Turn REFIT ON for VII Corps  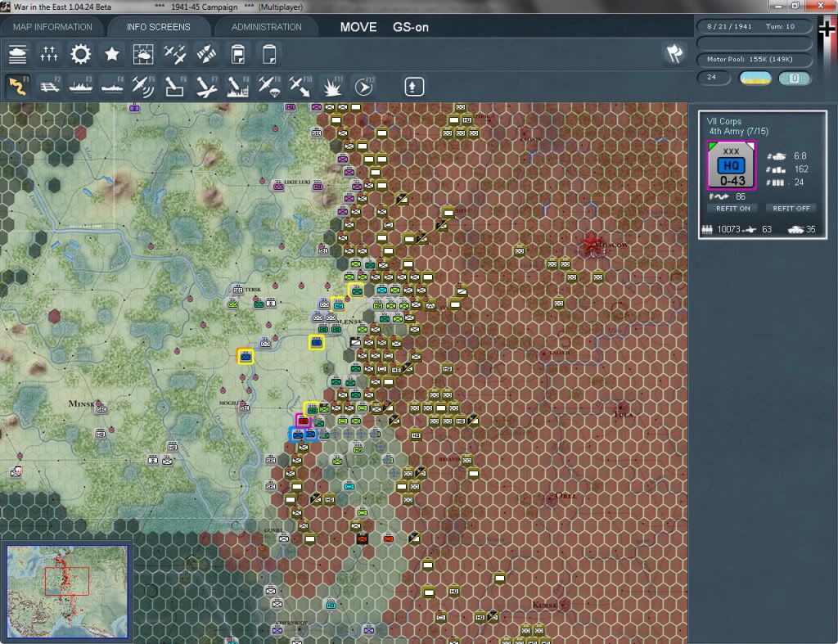pos(732,209)
